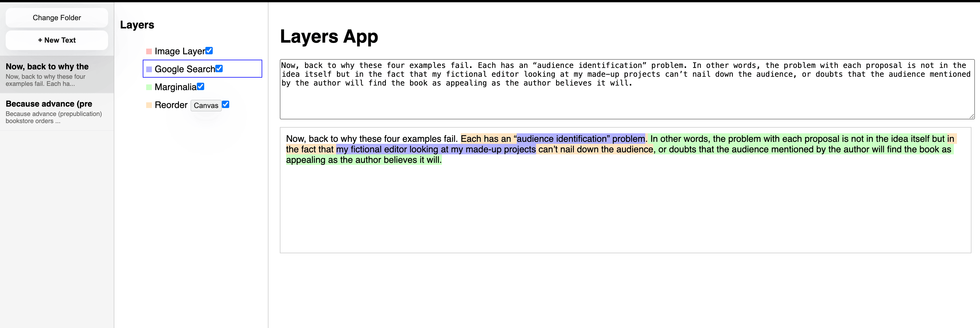980x328 pixels.
Task: Toggle the Google Search layer checkbox
Action: coord(219,68)
